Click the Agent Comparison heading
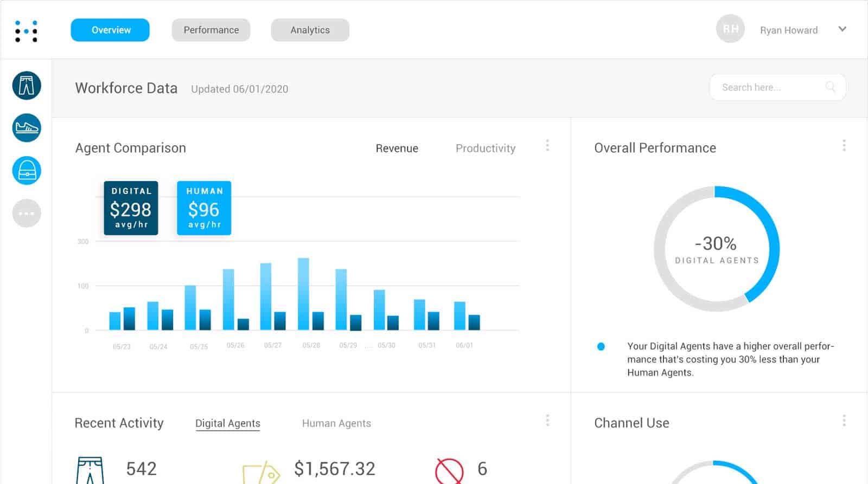 click(130, 148)
